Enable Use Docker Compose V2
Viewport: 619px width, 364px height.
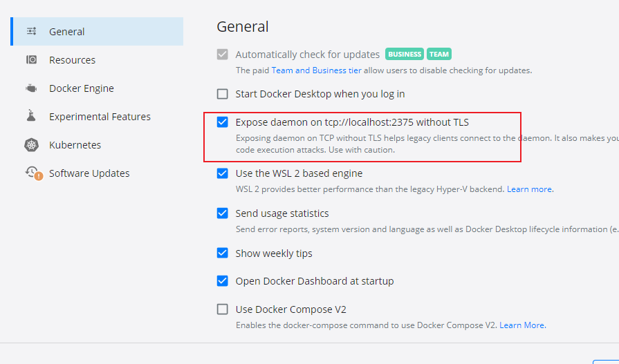223,309
